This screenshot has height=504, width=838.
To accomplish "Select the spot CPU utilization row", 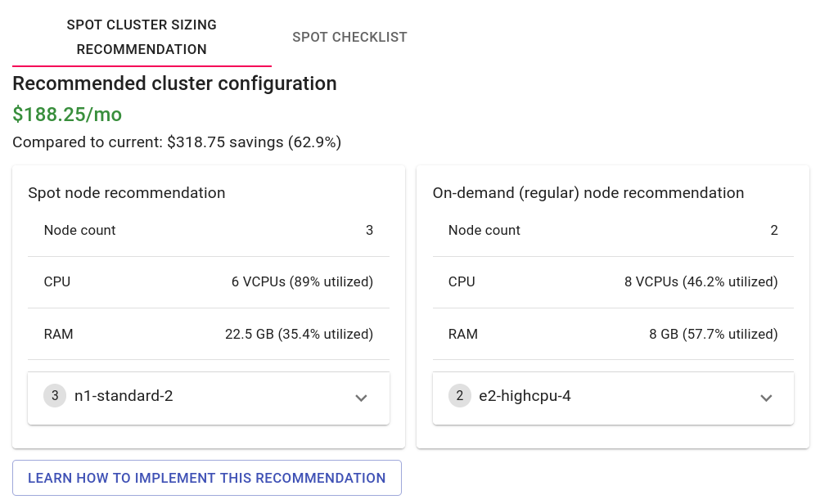I will 209,281.
